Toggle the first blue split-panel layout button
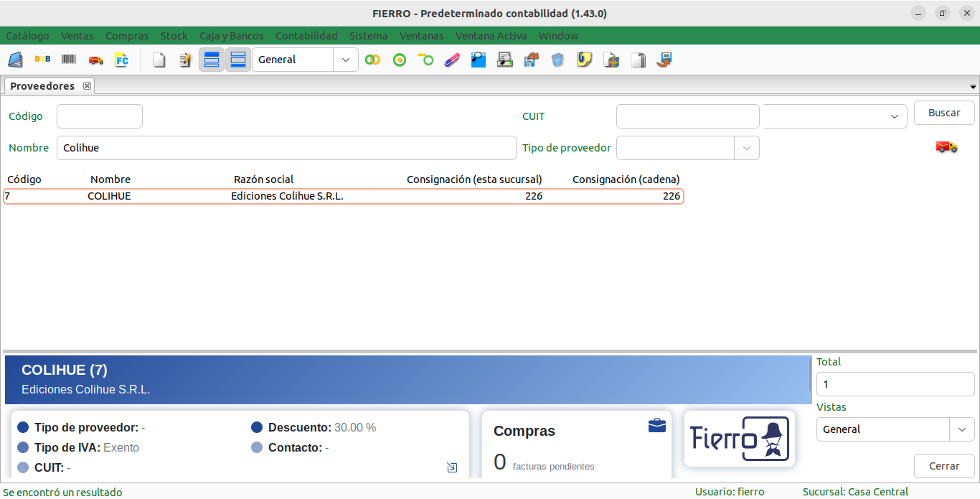Screen dimensions: 980x499 (x=212, y=60)
